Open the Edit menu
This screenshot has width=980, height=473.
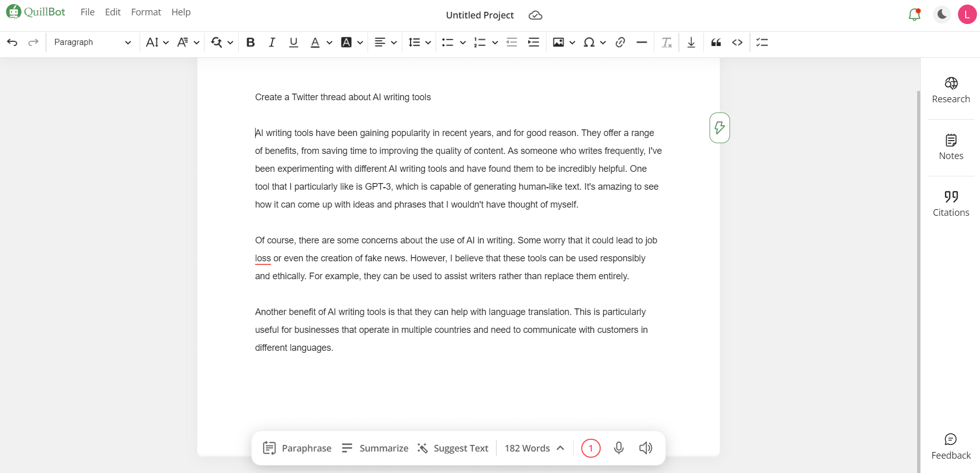(x=113, y=12)
